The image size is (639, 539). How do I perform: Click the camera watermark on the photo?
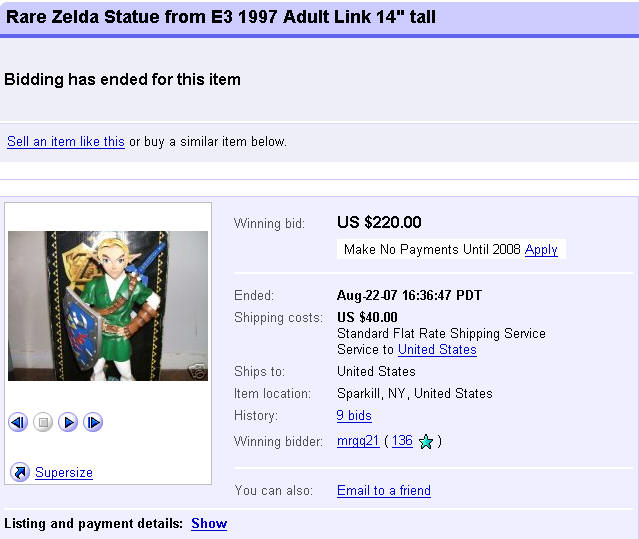pos(196,371)
